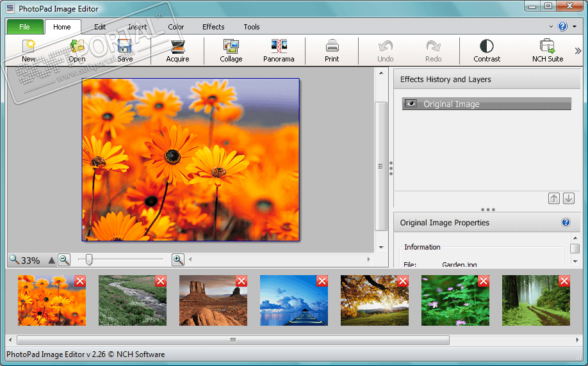Toggle visibility eye of Original Image layer
This screenshot has width=588, height=366.
click(x=411, y=104)
